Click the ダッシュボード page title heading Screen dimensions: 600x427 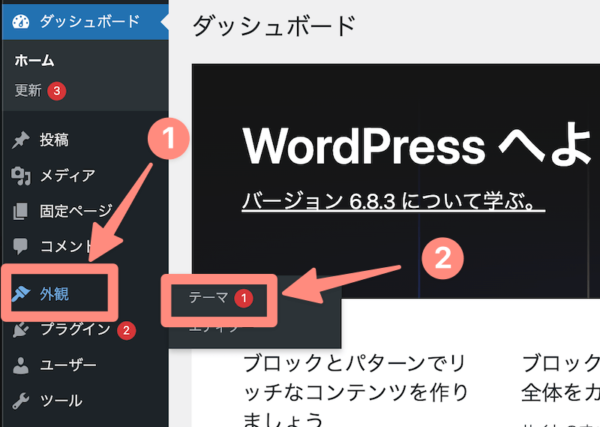coord(273,26)
